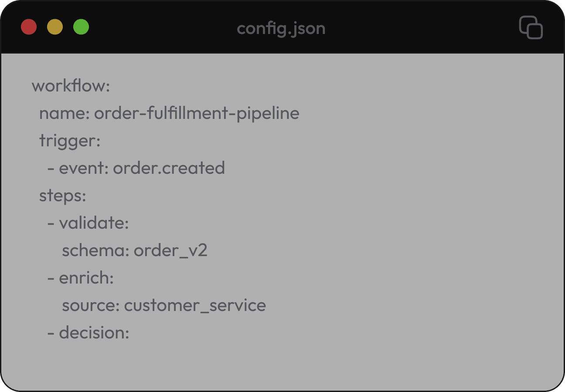This screenshot has height=392, width=565.
Task: Select the customer_service source value
Action: (x=195, y=305)
